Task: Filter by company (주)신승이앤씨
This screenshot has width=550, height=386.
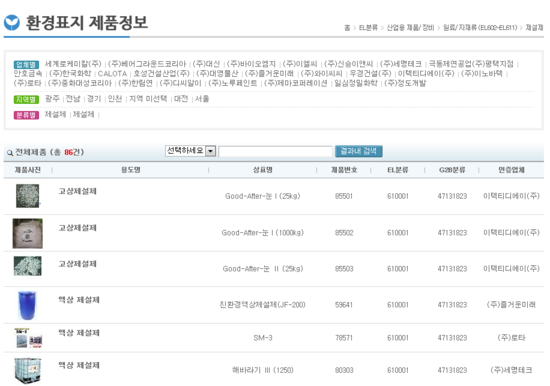Action: [x=348, y=64]
